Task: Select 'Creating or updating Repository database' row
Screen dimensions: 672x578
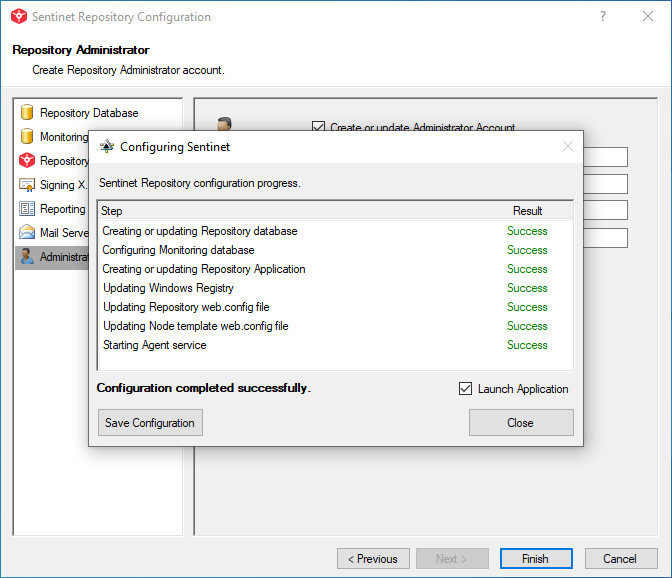Action: coord(335,231)
